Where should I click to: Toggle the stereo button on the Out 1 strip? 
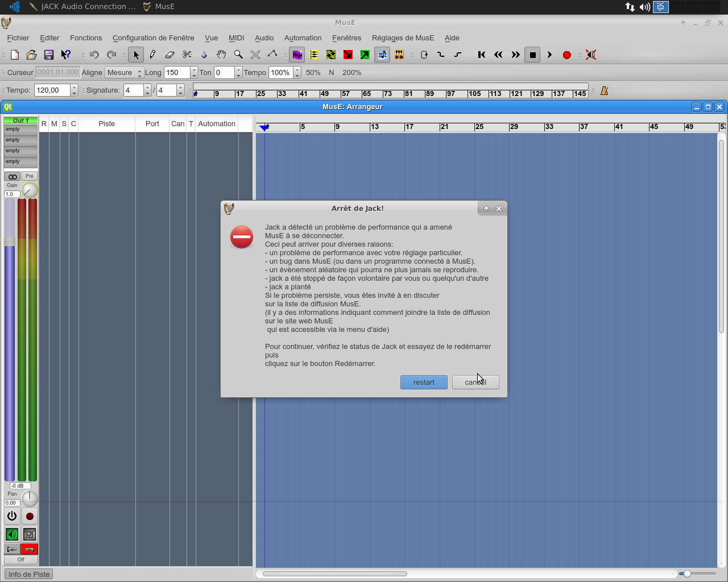[x=13, y=176]
